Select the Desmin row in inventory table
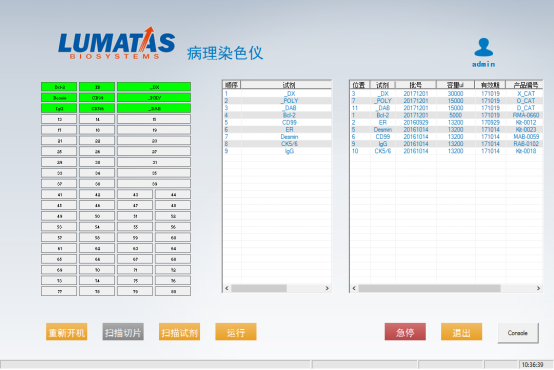 (x=446, y=129)
